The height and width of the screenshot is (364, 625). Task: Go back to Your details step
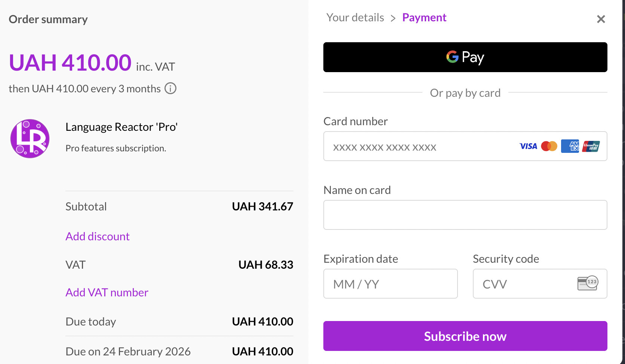click(355, 18)
